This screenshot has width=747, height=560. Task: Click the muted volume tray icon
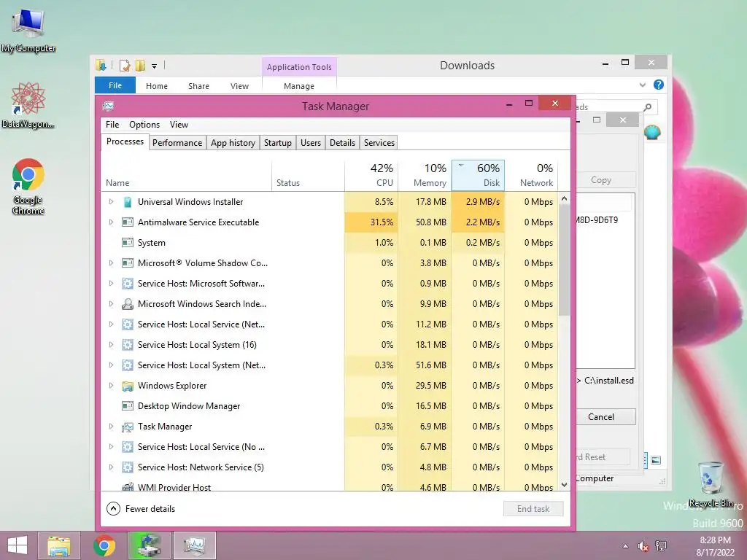tap(643, 546)
